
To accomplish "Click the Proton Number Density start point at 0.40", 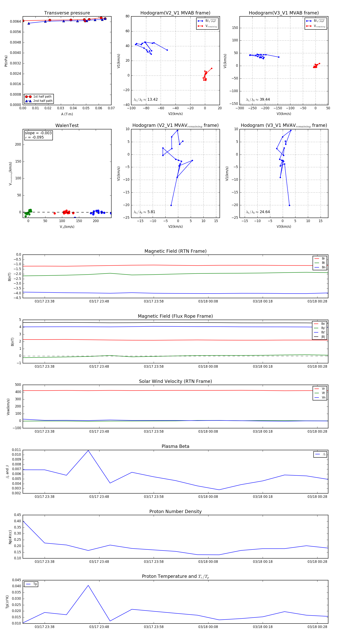I will [23, 521].
